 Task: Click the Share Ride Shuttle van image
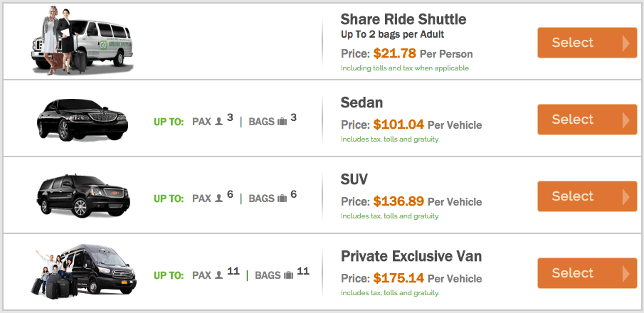tap(82, 41)
